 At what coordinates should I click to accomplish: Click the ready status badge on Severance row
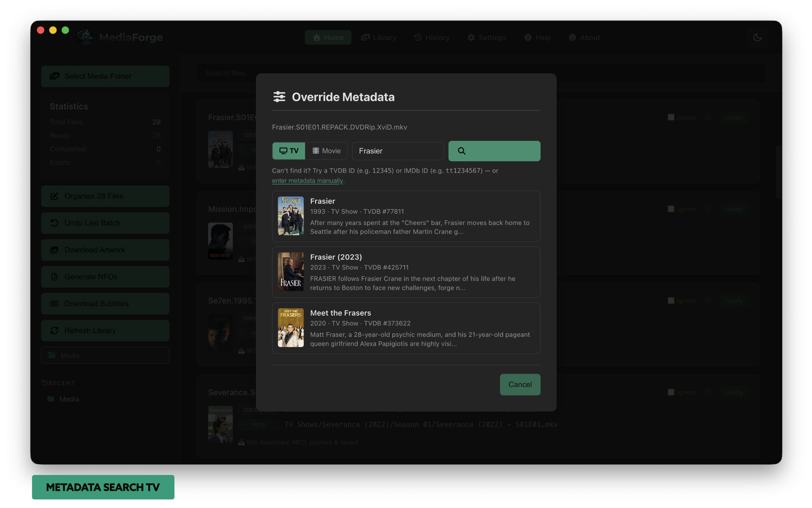[x=734, y=392]
